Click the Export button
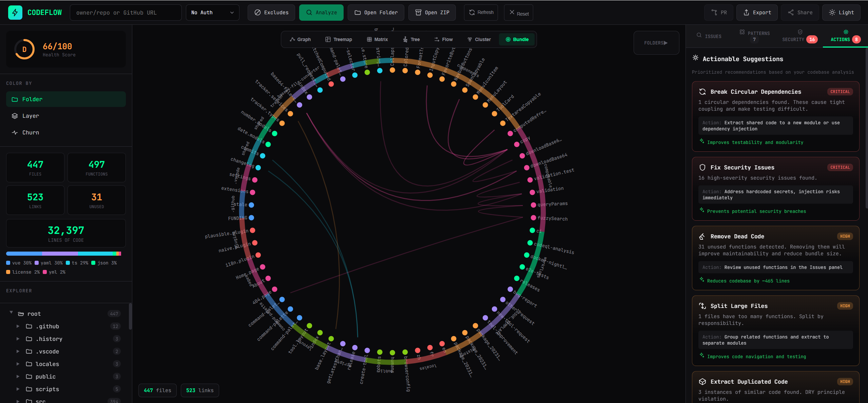The image size is (868, 403). [757, 13]
